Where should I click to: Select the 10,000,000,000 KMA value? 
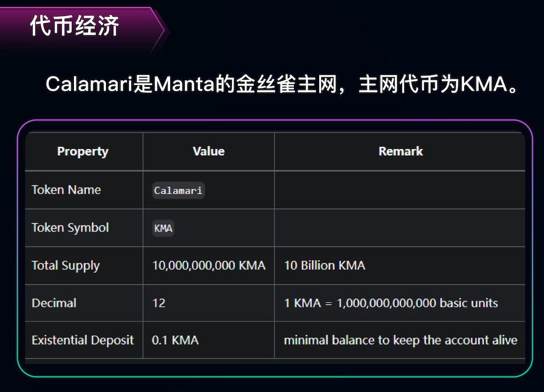coord(209,266)
